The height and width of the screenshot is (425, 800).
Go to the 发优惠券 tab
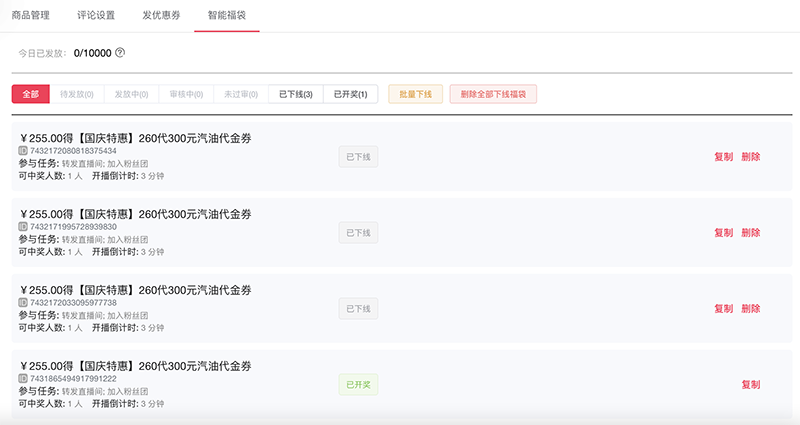161,16
